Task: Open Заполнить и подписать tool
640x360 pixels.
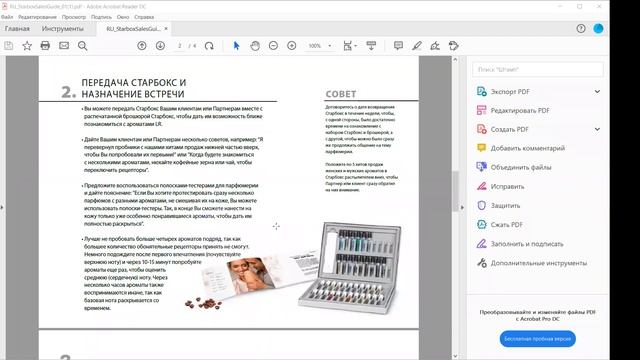Action: [527, 244]
